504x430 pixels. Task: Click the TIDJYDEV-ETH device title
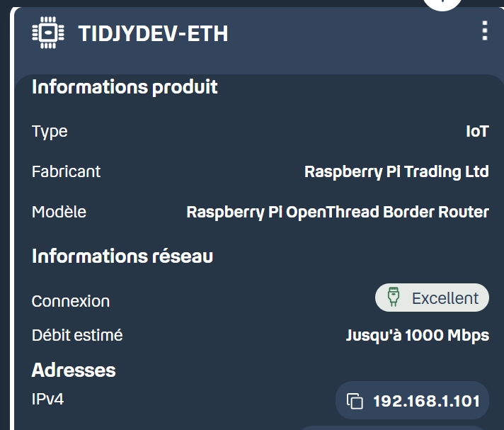click(153, 33)
